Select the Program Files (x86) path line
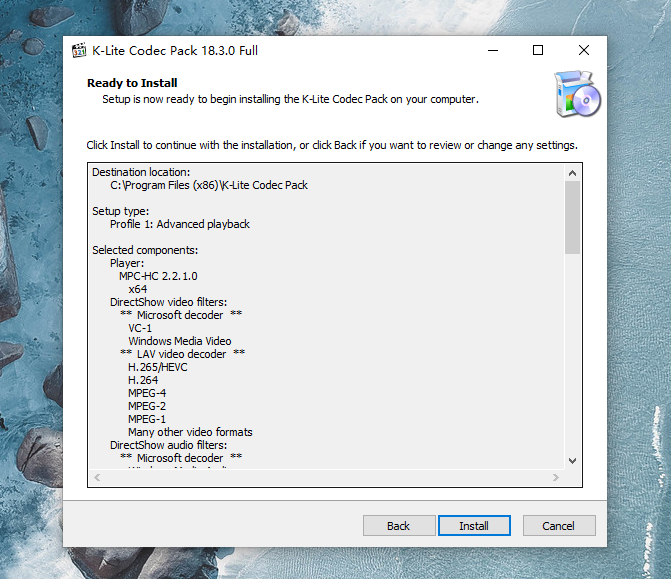Viewport: 671px width, 579px height. coord(209,185)
